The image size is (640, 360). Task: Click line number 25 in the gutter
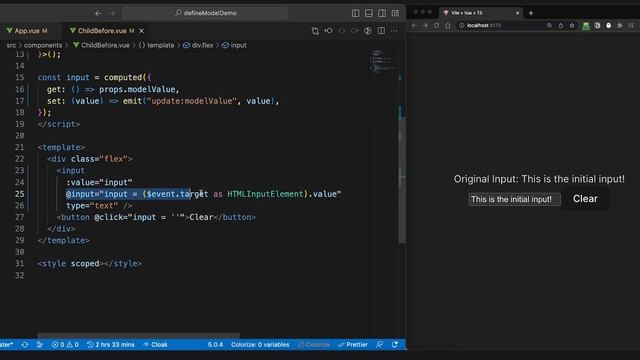(20, 194)
